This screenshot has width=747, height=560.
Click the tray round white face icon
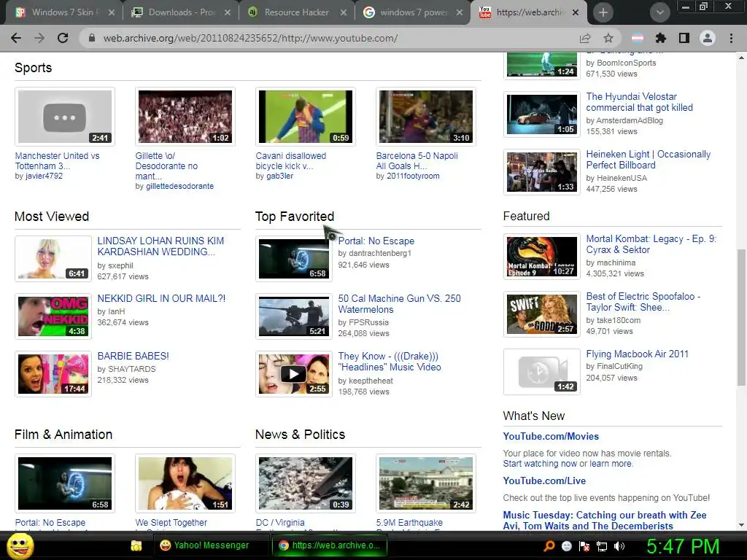[x=566, y=546]
